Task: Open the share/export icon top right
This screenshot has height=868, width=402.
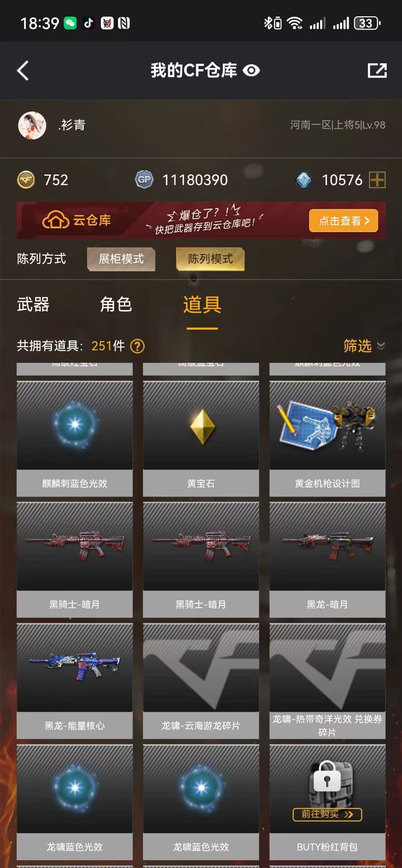Action: click(x=377, y=71)
